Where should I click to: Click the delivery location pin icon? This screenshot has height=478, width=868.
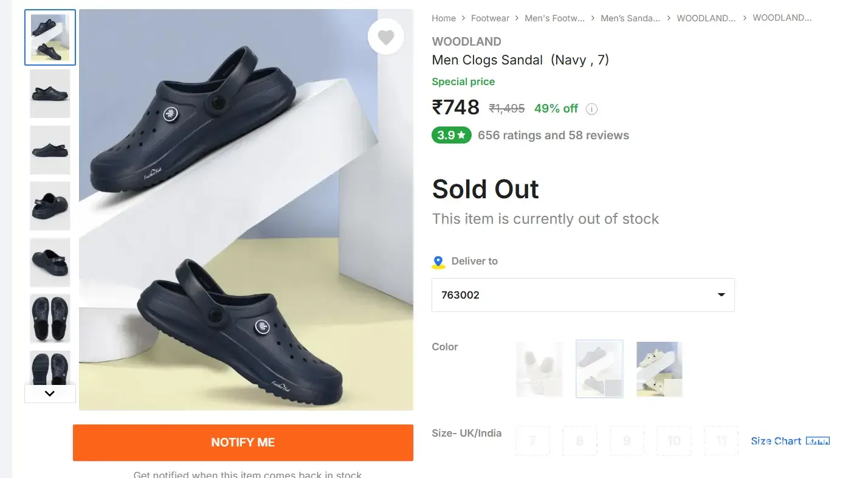[x=438, y=262]
